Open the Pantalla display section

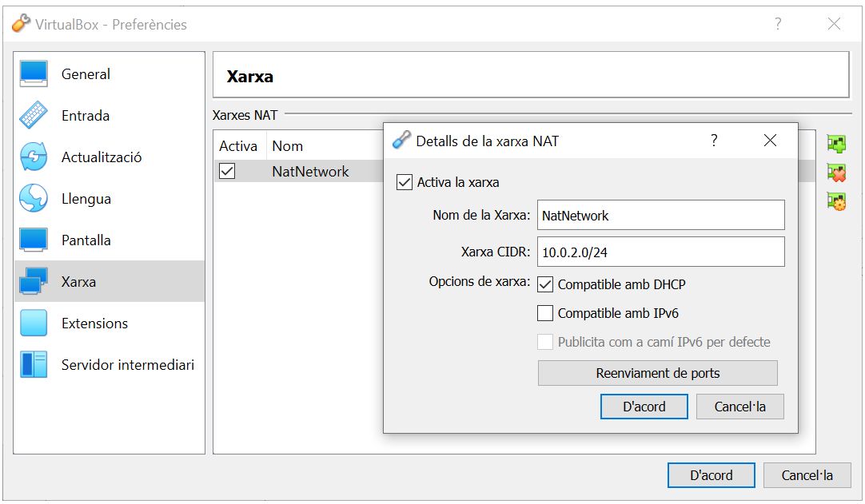[34, 240]
